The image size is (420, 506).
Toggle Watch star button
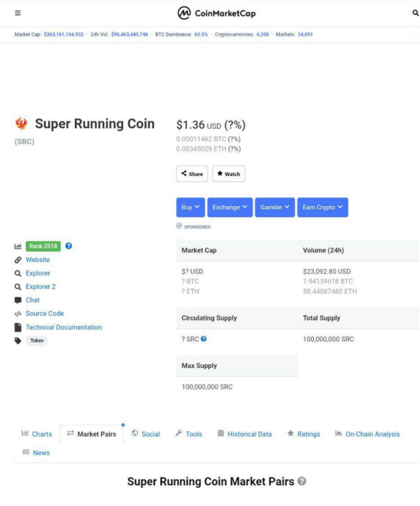229,174
